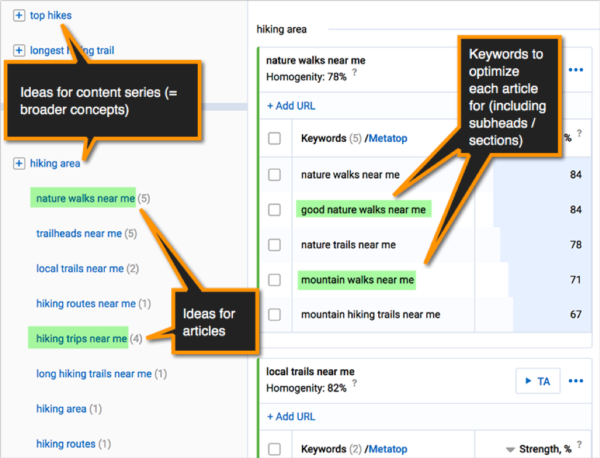Open hiking area group link
600x458 pixels.
pyautogui.click(x=55, y=163)
